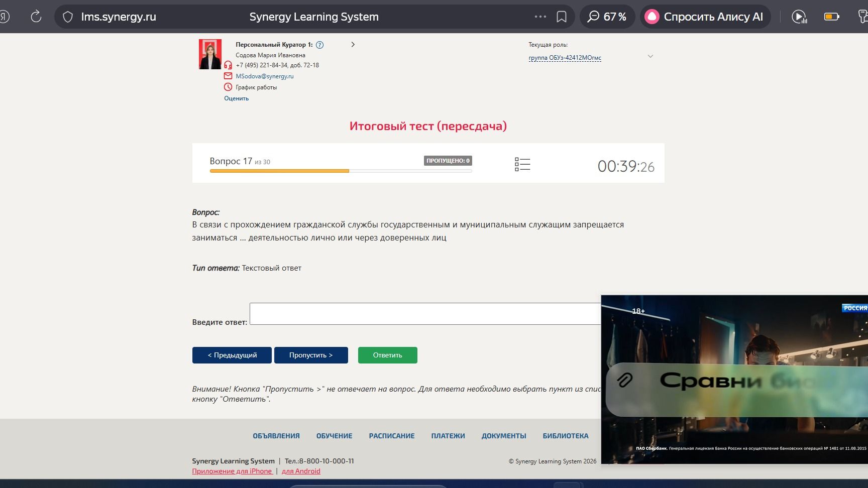Expand the current role dropdown chevron

coord(650,56)
